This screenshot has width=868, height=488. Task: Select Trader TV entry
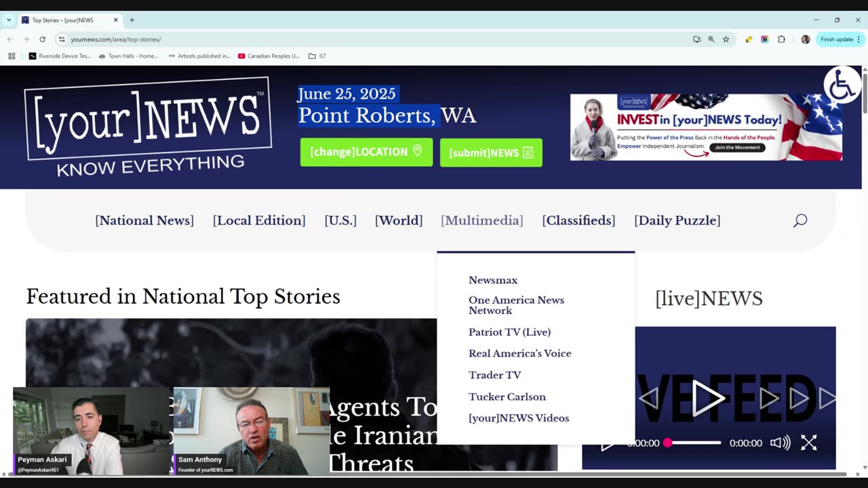[495, 375]
